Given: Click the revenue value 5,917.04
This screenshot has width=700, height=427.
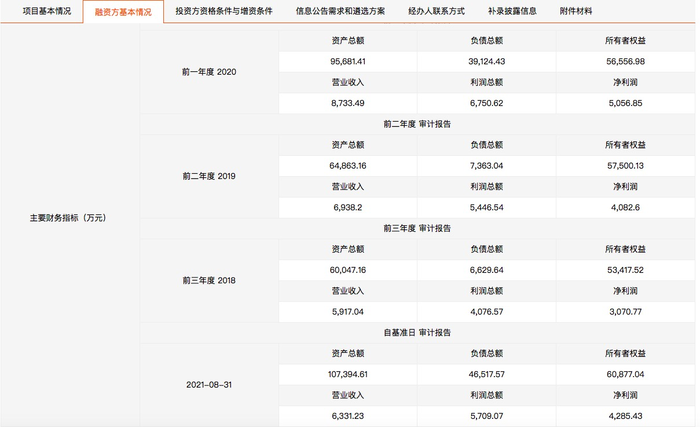Looking at the screenshot, I should click(x=348, y=312).
